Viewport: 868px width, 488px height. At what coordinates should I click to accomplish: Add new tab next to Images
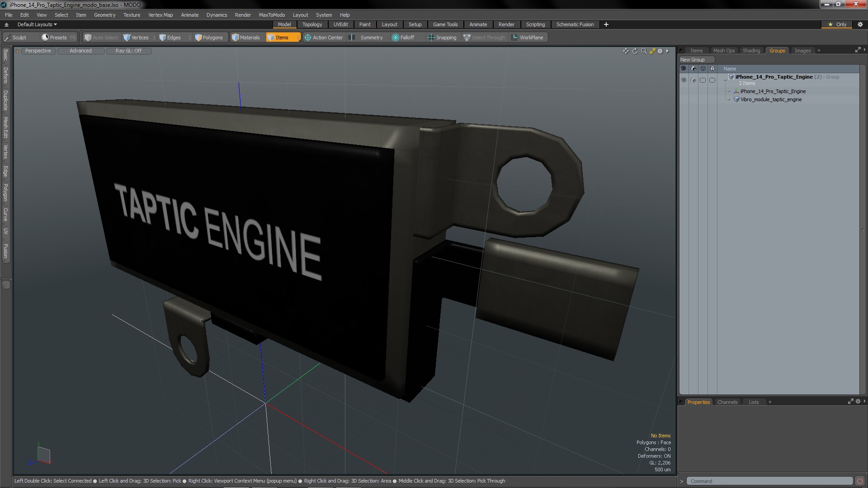click(819, 51)
